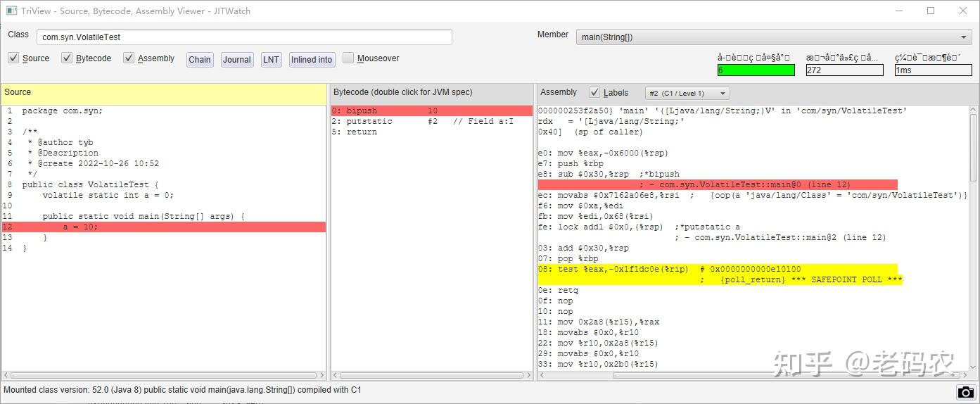Click assembly line 'lock addl $0x0,(%rsp)'

[639, 227]
